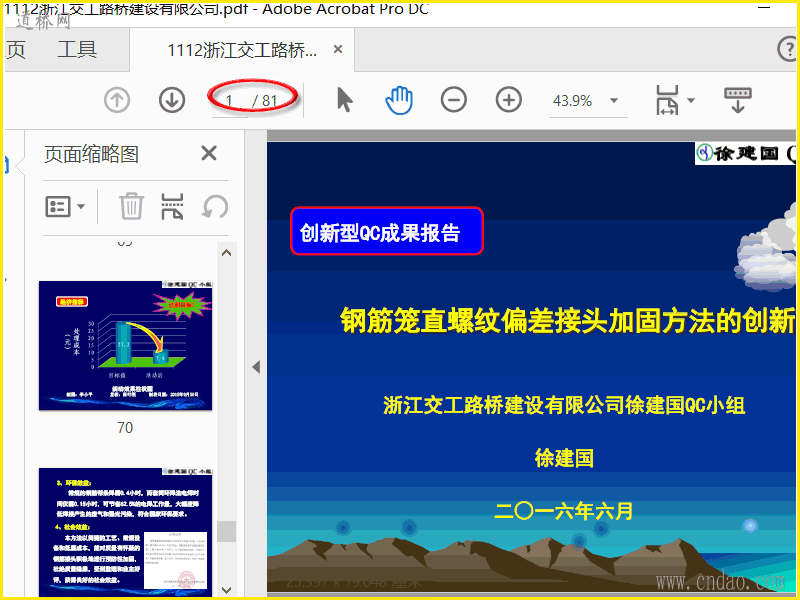Go to previous page with up arrow
Image resolution: width=800 pixels, height=600 pixels.
point(117,100)
